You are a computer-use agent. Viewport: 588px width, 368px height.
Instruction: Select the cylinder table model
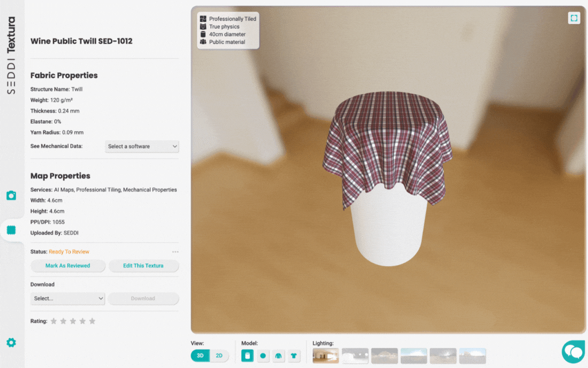tap(247, 355)
